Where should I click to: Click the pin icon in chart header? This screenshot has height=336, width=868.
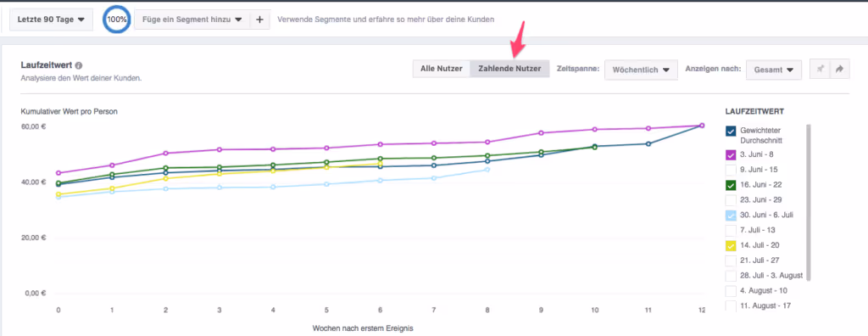(x=820, y=70)
